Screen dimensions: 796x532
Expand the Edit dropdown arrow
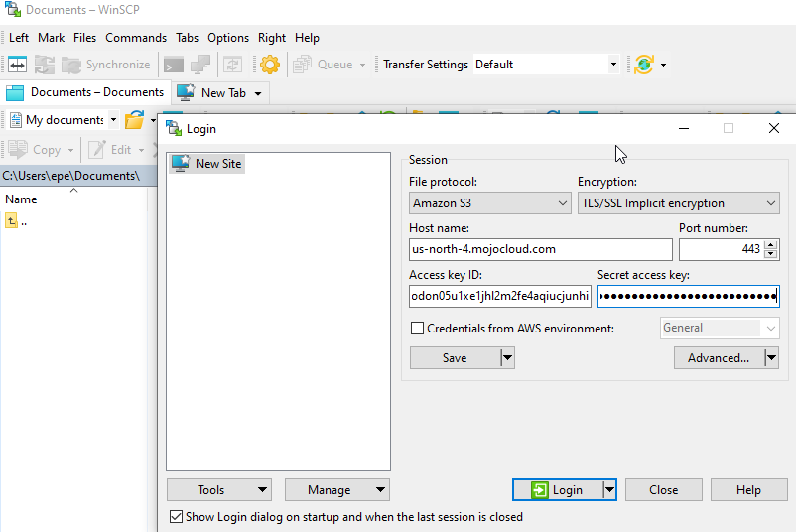[141, 150]
